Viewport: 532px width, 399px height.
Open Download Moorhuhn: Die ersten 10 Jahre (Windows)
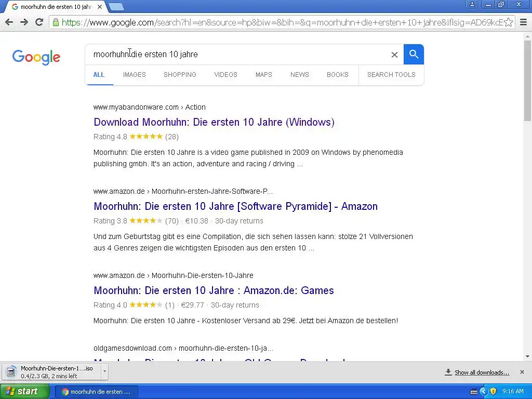(x=214, y=122)
